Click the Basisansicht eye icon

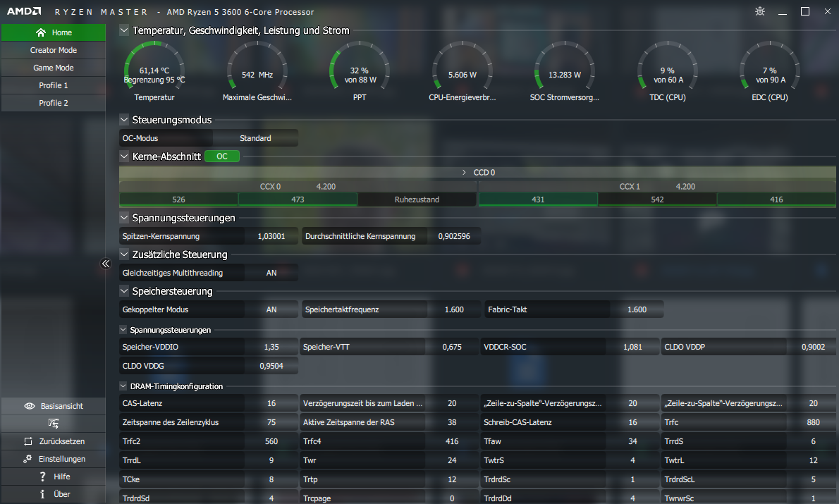coord(30,406)
